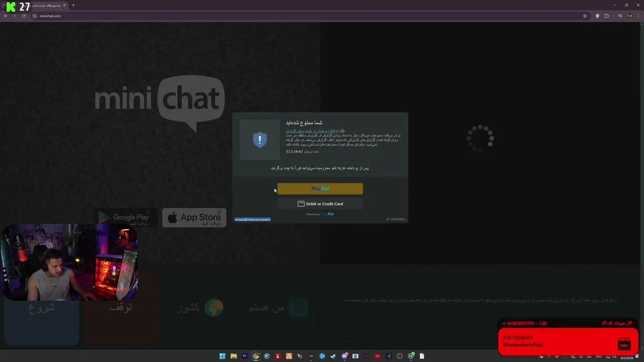Open the notification bell in the system tray

pos(638,356)
